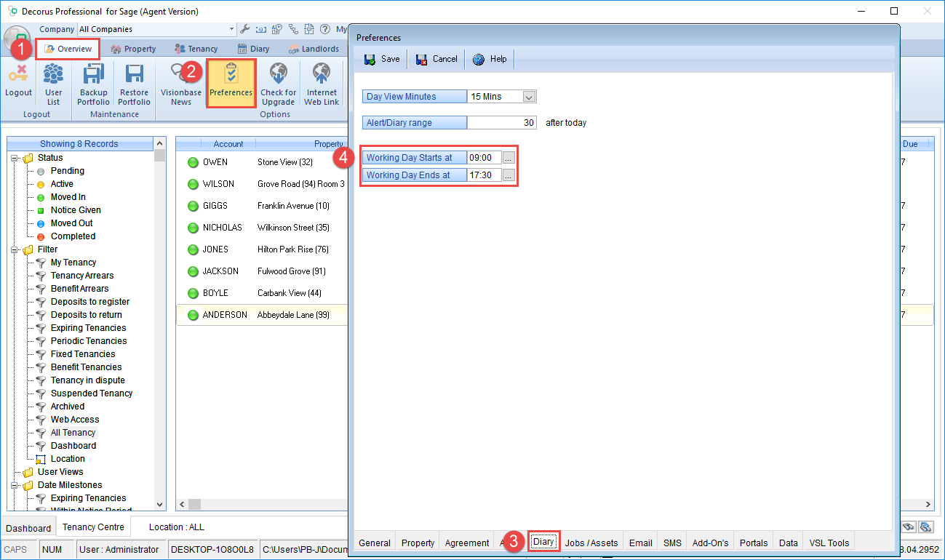Click the binoculars refresh icon at bottom right
945x560 pixels.
click(926, 527)
